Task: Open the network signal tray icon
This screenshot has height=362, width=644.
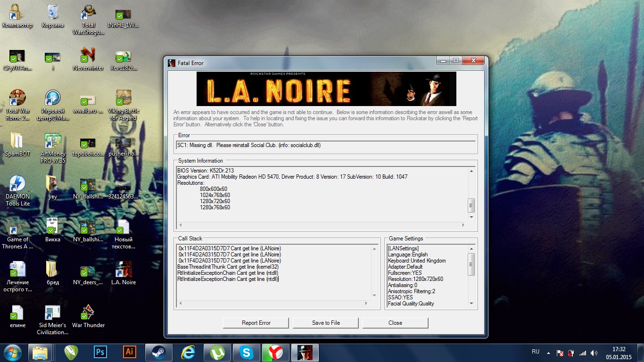Action: pyautogui.click(x=583, y=353)
